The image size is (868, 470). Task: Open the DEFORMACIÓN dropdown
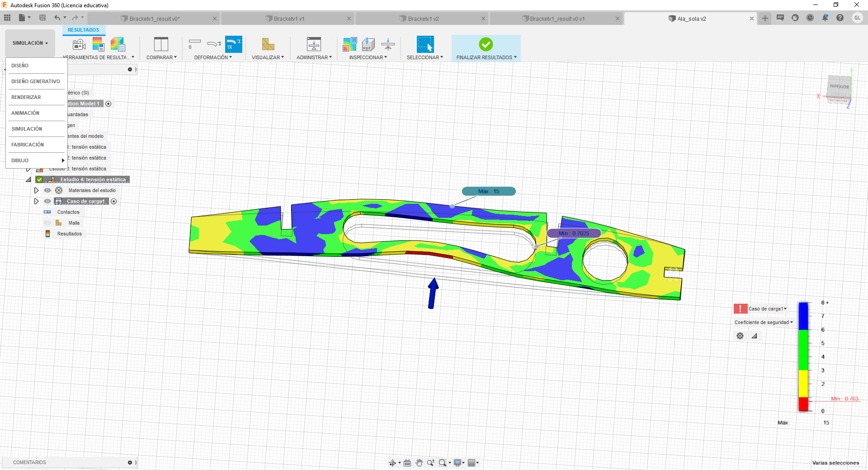(213, 57)
